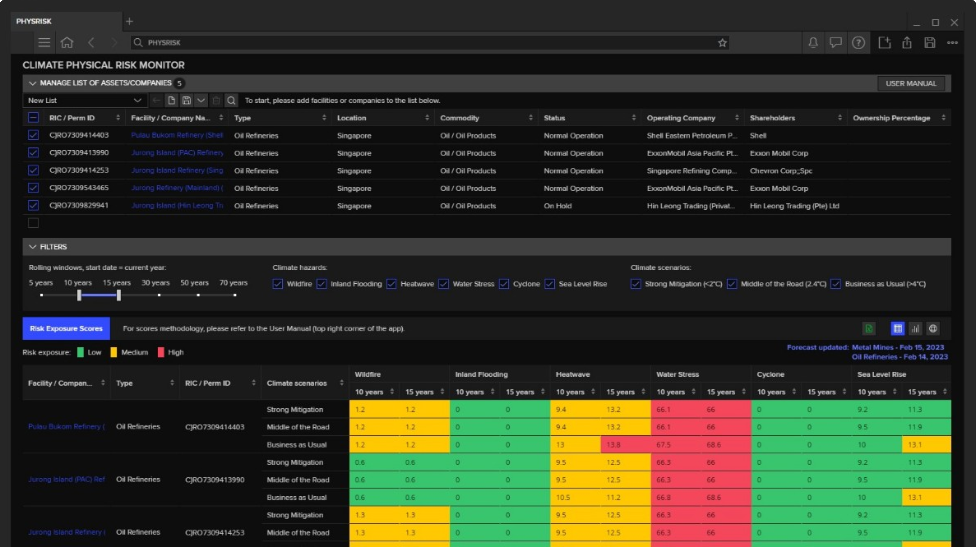
Task: Export risk scores to Excel
Action: (x=869, y=328)
